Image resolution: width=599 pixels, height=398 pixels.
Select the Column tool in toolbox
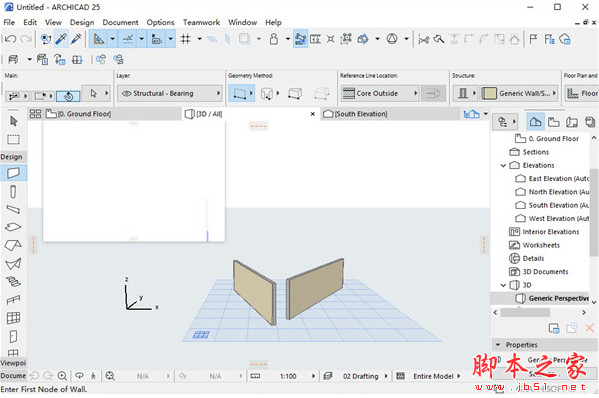13,191
